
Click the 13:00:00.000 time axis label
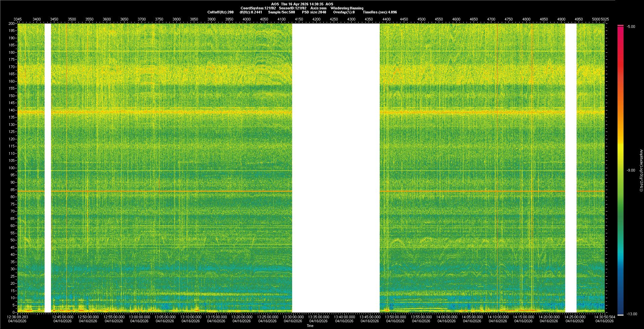click(x=139, y=317)
